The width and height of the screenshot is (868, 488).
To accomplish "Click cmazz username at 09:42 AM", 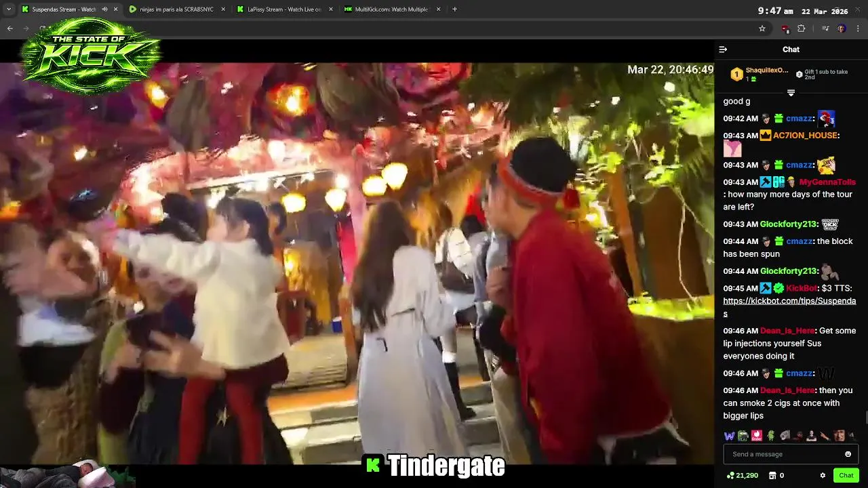I will 799,119.
